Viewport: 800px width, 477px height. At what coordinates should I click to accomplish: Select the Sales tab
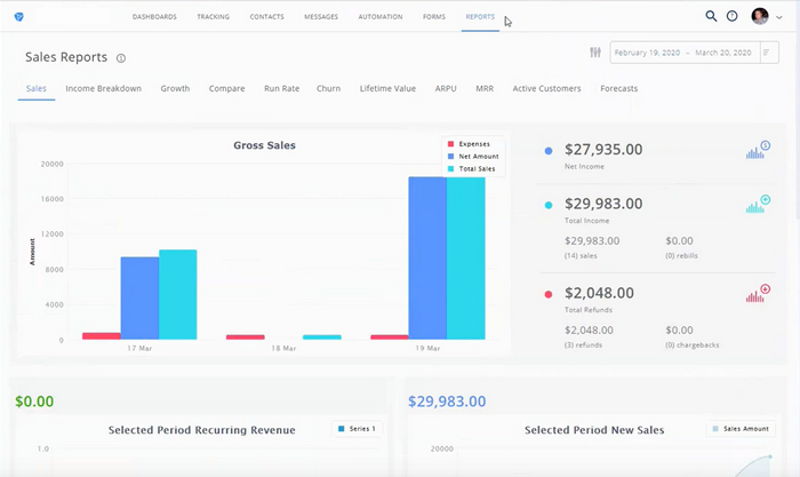point(36,88)
